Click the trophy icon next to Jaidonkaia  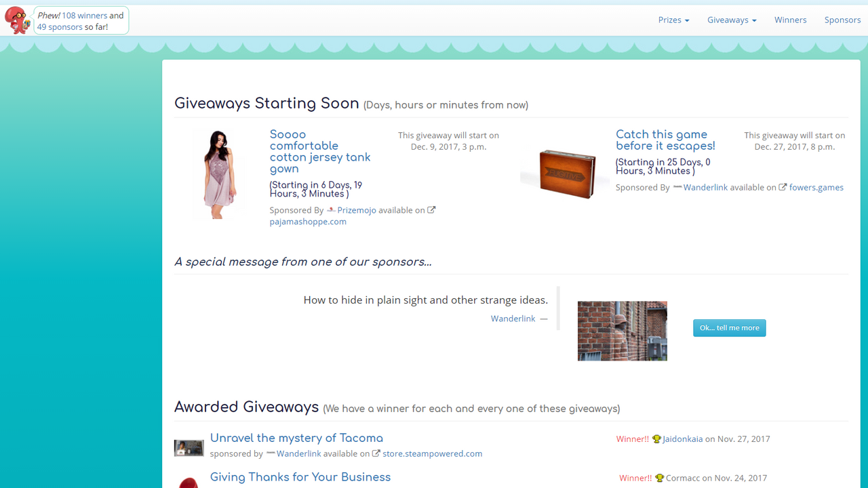click(656, 439)
